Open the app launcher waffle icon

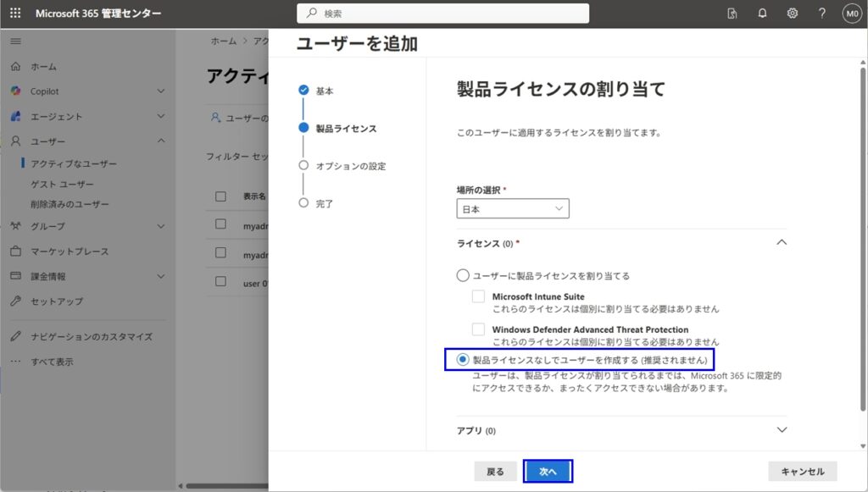[x=15, y=14]
